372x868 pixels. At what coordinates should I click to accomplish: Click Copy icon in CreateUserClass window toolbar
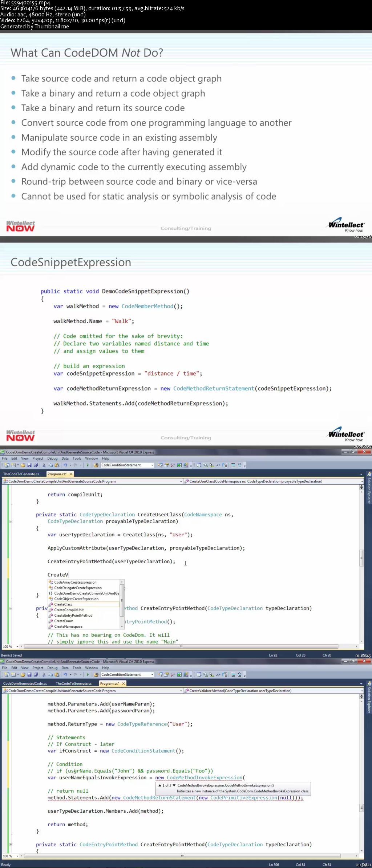coord(50,465)
